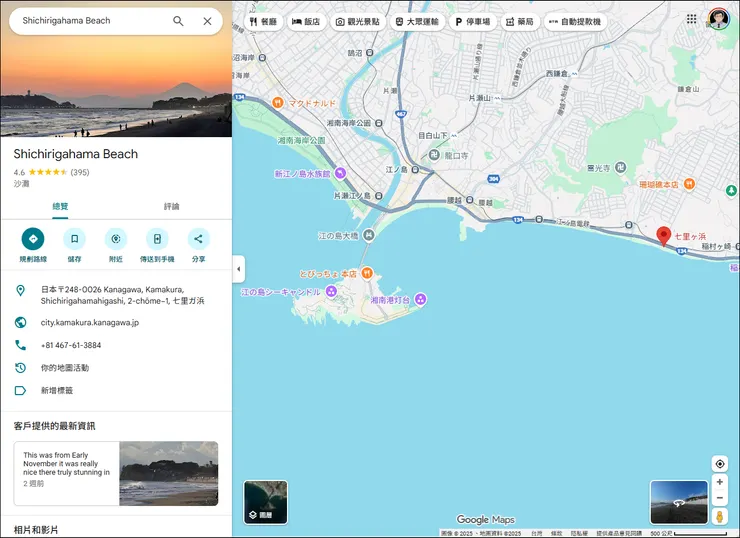Switch to the 總覽 tab

[x=60, y=206]
